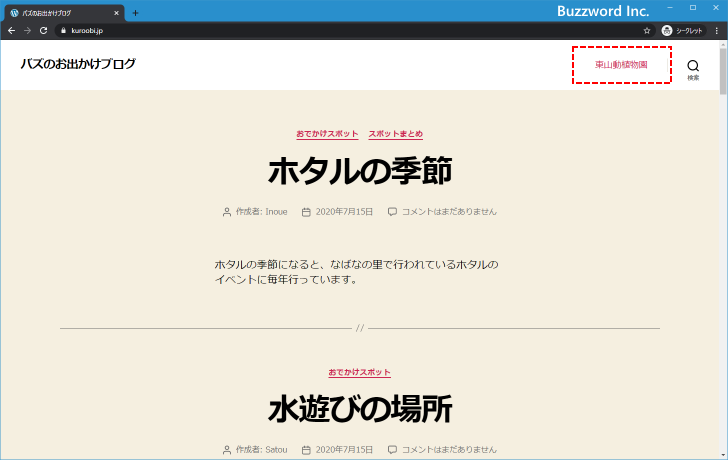
Task: Open the 水遊びの場所 post title
Action: click(x=360, y=409)
